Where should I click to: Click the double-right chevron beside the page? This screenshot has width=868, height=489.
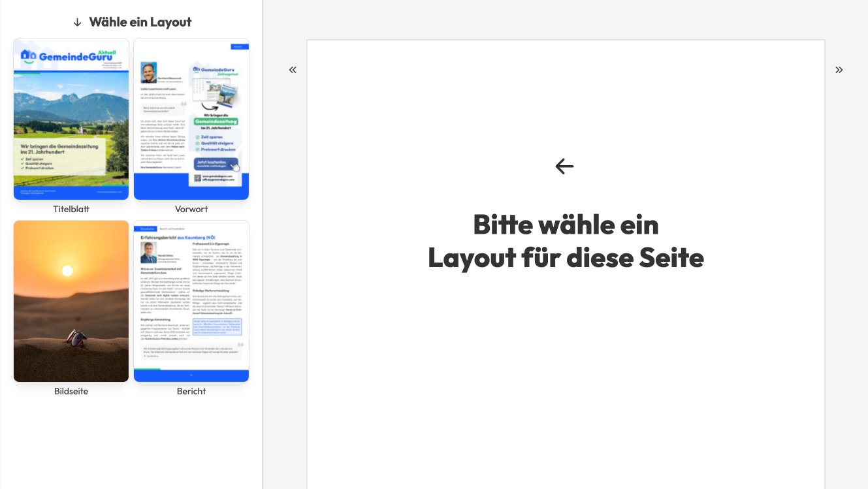[839, 70]
